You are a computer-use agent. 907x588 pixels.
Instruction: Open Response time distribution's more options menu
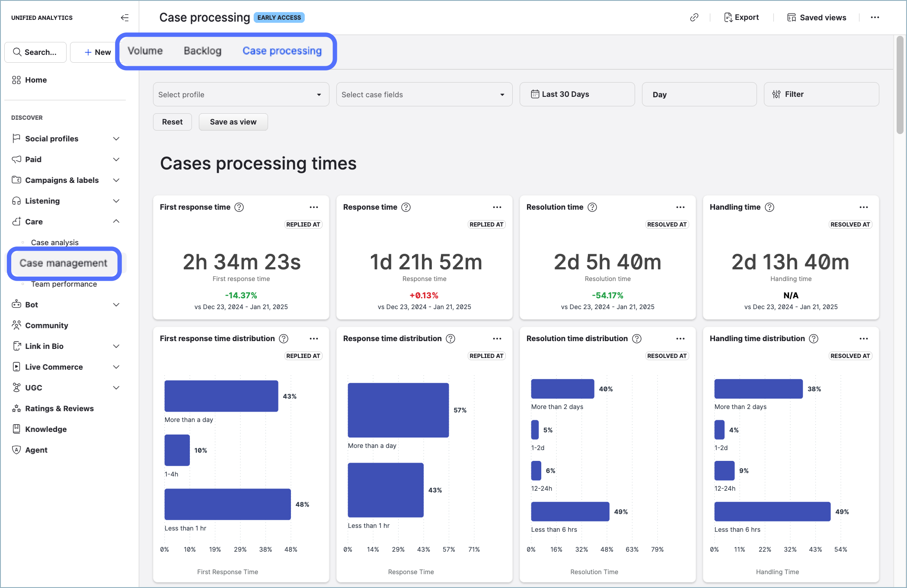point(497,339)
